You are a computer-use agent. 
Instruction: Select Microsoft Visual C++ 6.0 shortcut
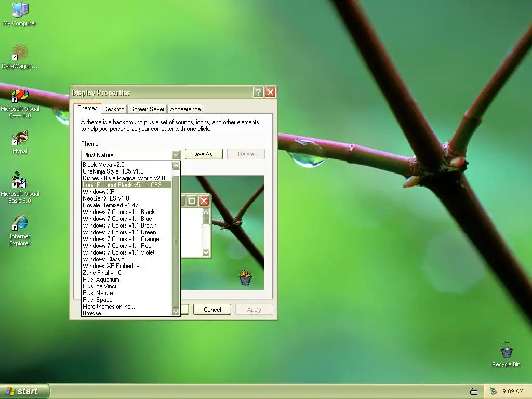point(20,103)
